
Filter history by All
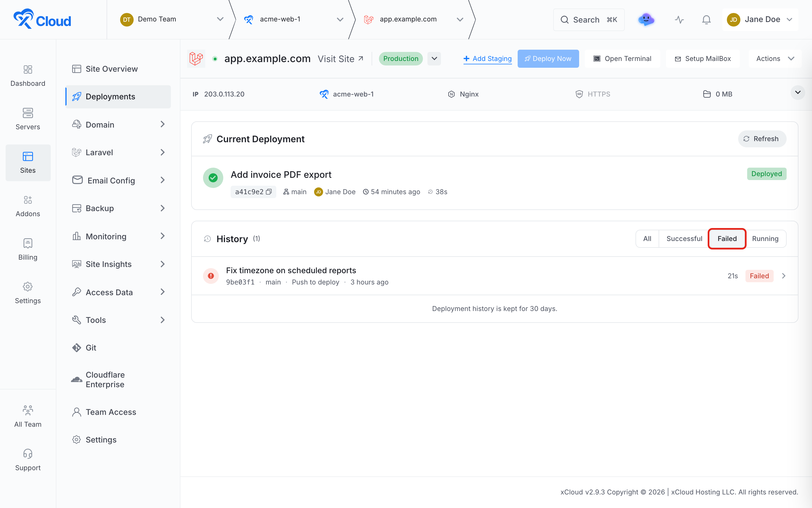[x=647, y=238]
